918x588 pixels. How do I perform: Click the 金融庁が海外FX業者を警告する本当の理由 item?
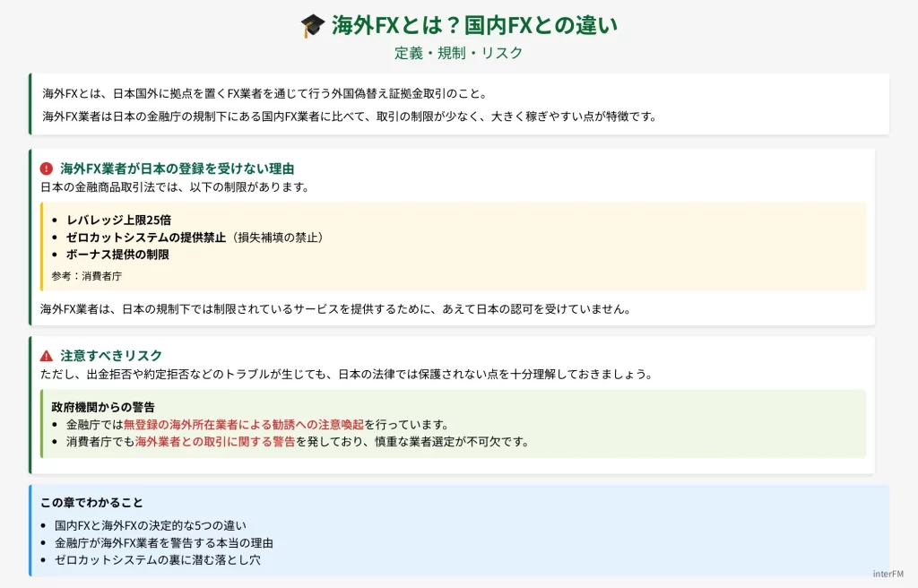163,542
